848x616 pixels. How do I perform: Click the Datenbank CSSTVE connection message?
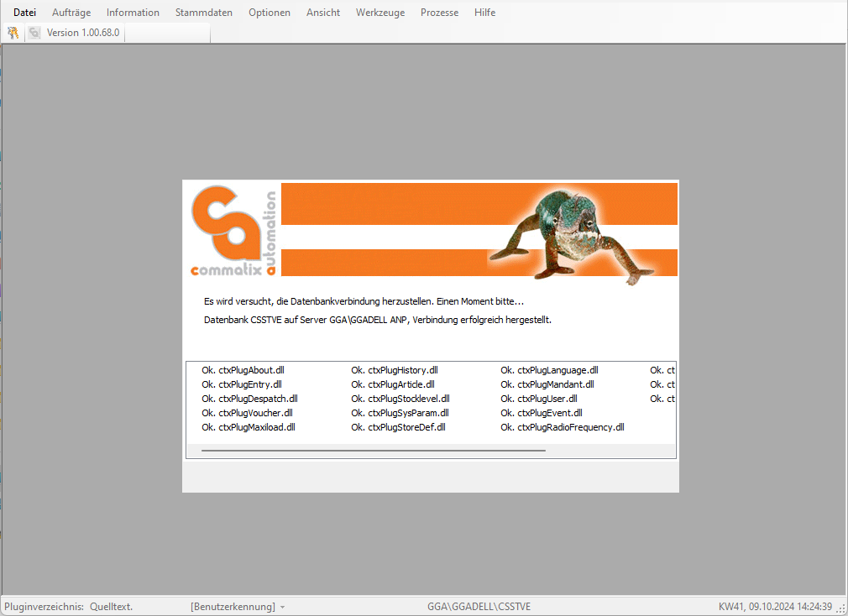tap(378, 320)
